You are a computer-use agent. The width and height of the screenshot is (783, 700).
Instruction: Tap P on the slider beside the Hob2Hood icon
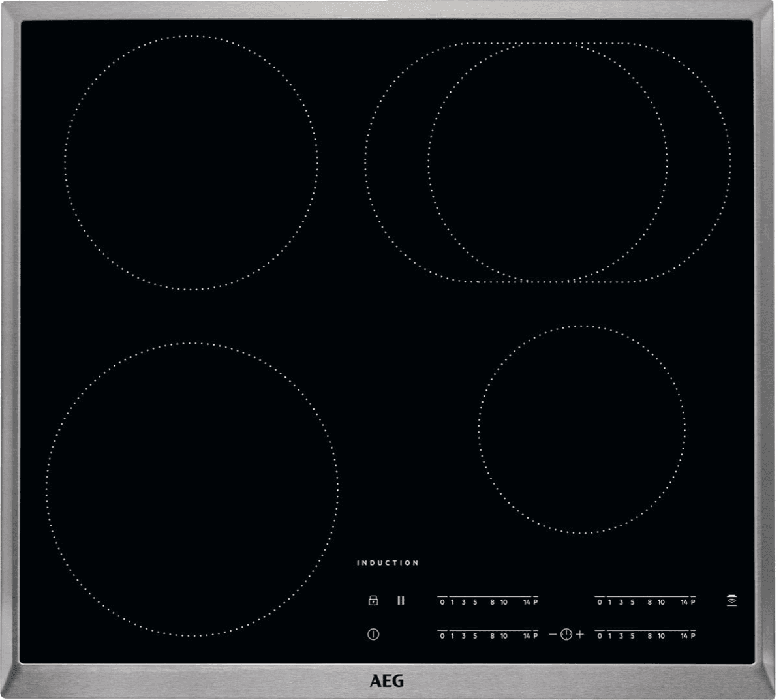[x=693, y=602]
